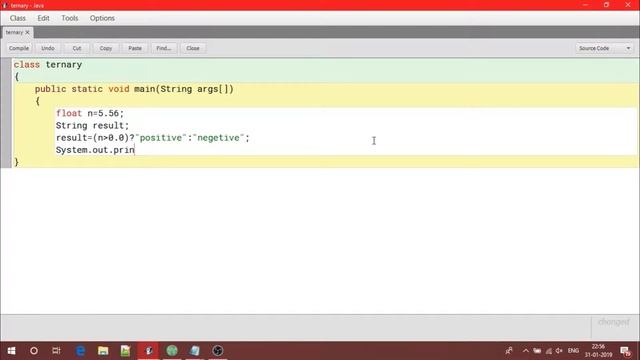Click the Cut button
This screenshot has width=640, height=360.
pos(77,48)
